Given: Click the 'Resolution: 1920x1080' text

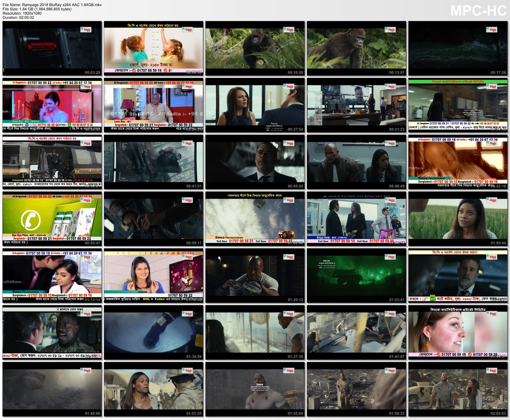Looking at the screenshot, I should coord(22,13).
